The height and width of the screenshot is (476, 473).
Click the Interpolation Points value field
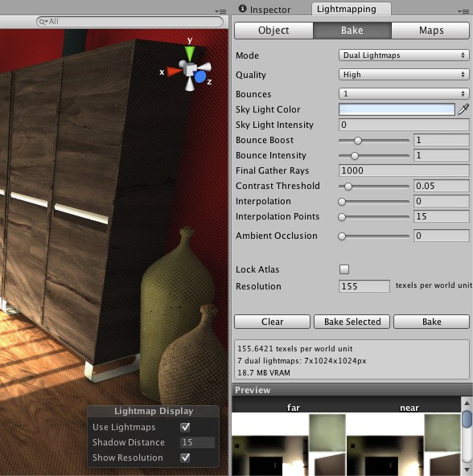tap(442, 216)
